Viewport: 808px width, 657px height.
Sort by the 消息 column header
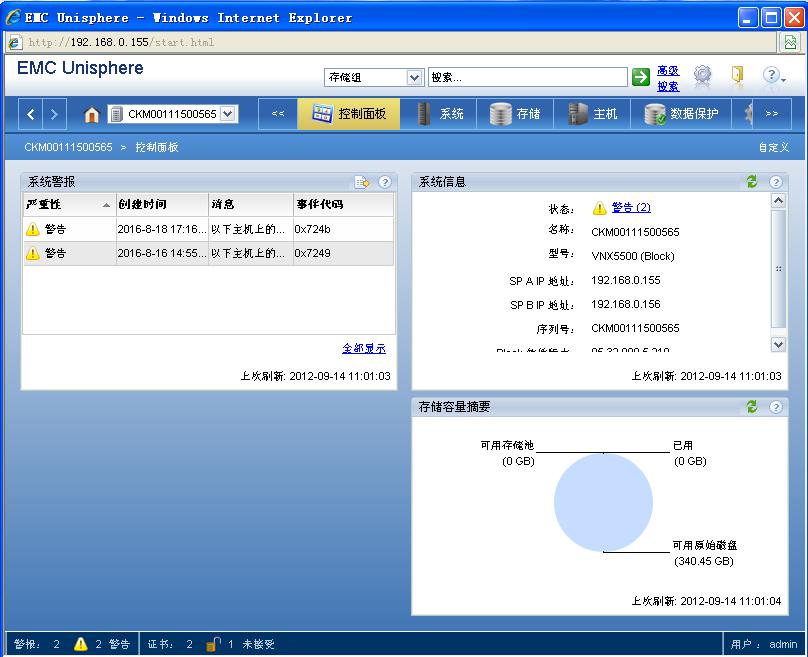click(x=251, y=205)
